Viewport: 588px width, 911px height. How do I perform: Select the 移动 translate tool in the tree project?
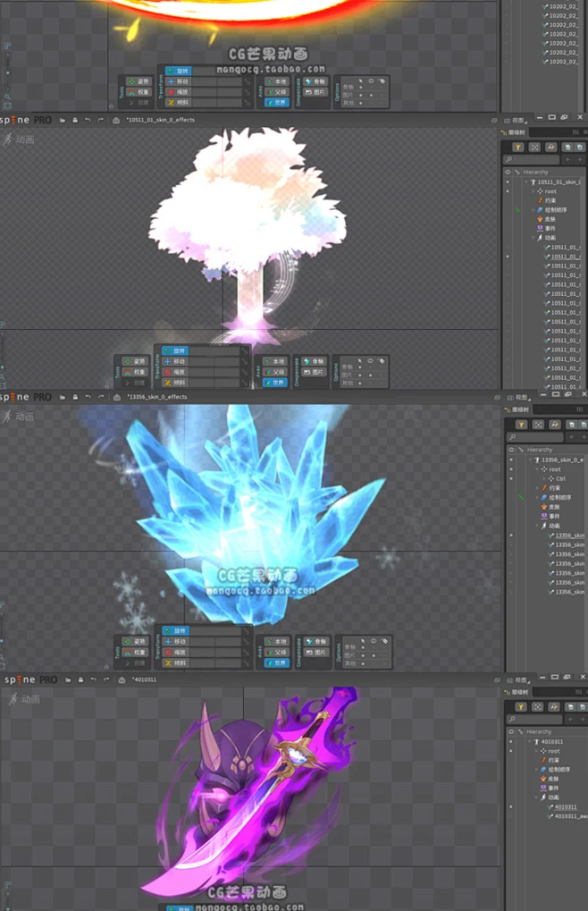pos(177,361)
